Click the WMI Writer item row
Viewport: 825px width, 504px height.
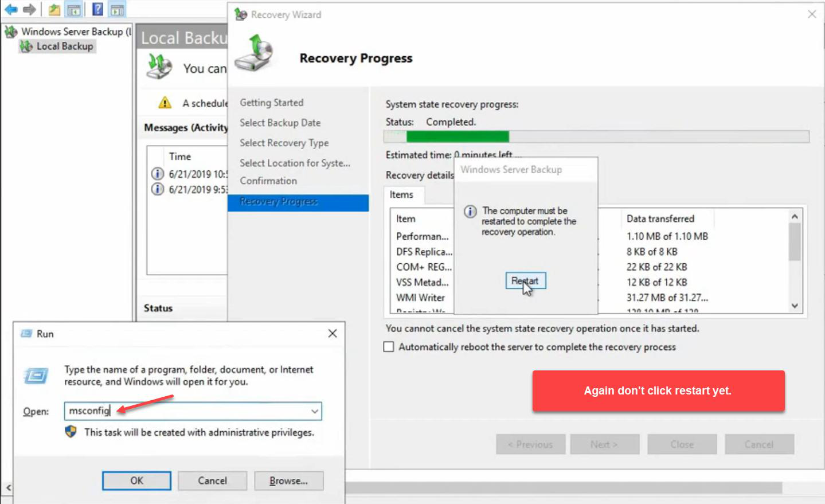tap(420, 298)
